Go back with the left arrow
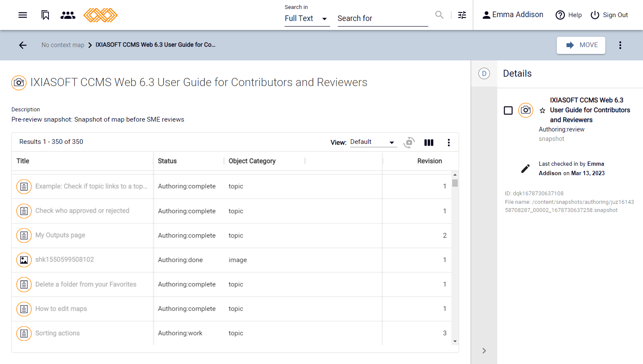 point(23,45)
